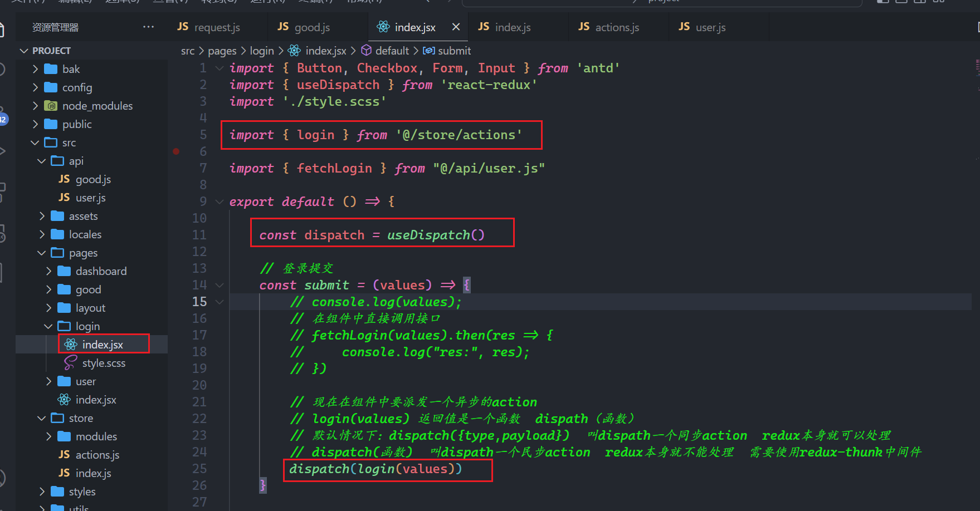Screen dimensions: 980x511
Task: Collapse the src folder chevron
Action: click(x=35, y=143)
